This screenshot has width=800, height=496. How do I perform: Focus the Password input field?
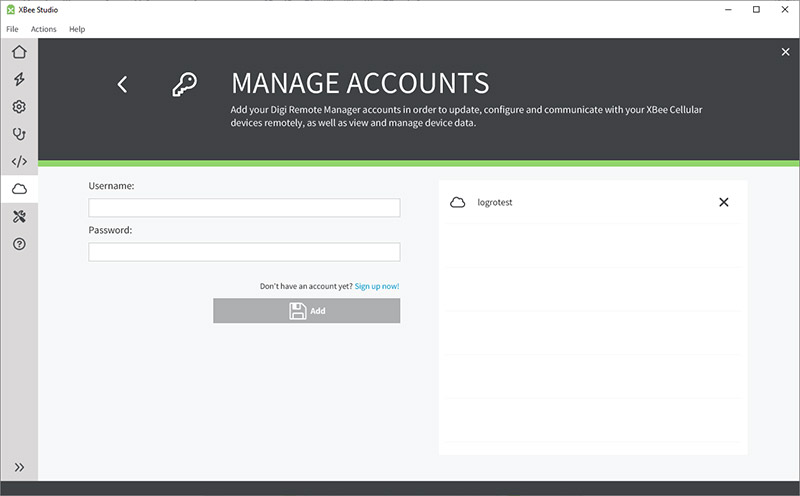pos(244,252)
